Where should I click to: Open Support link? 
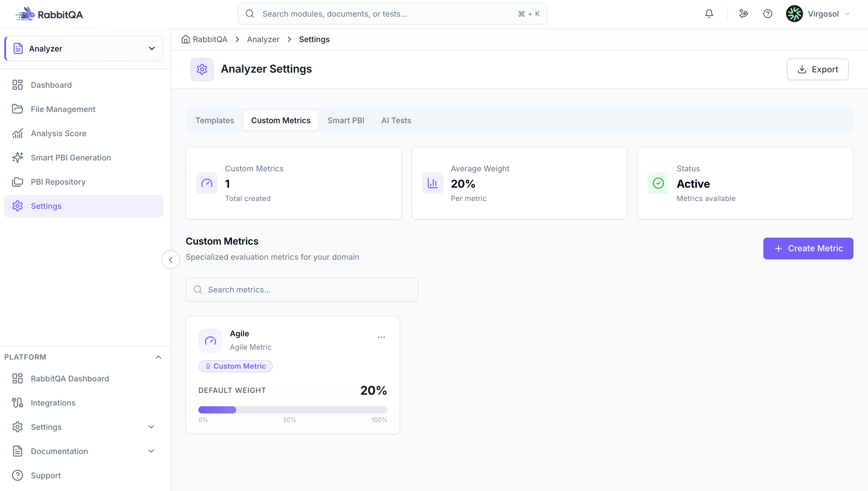tap(84, 476)
